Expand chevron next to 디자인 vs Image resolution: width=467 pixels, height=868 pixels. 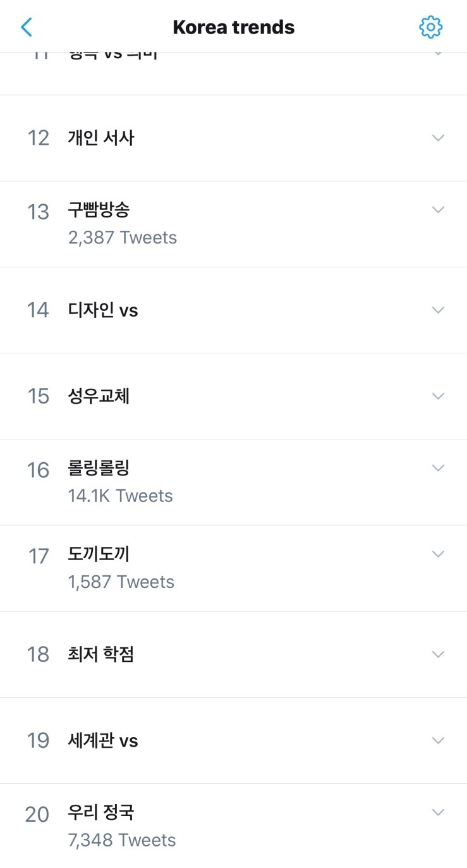point(438,310)
